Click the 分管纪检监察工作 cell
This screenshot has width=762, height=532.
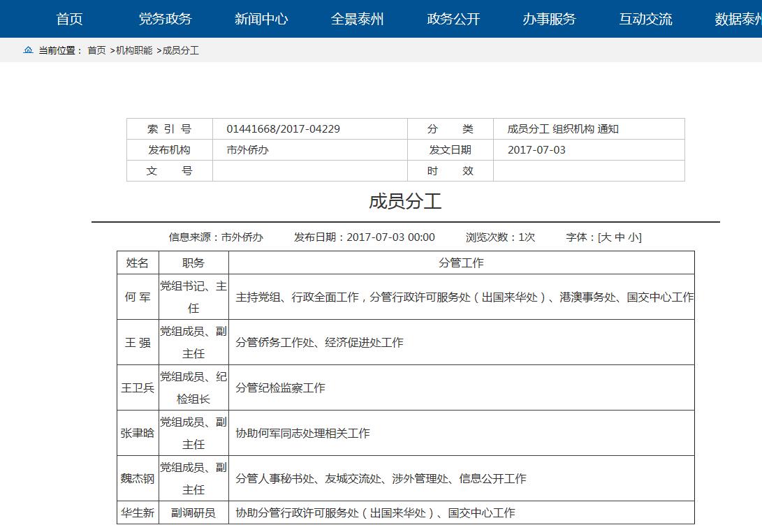461,387
